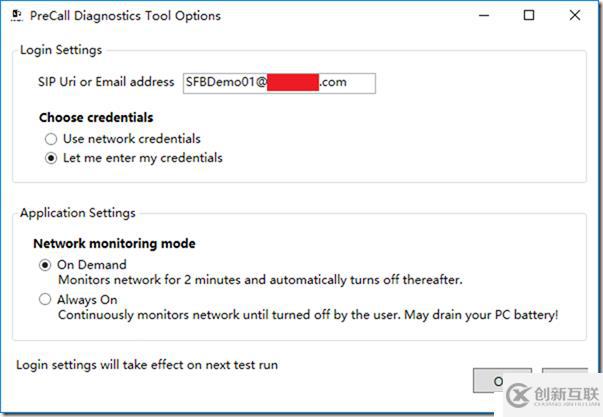The width and height of the screenshot is (603, 417).
Task: Select the Use network credentials radio button
Action: point(51,139)
